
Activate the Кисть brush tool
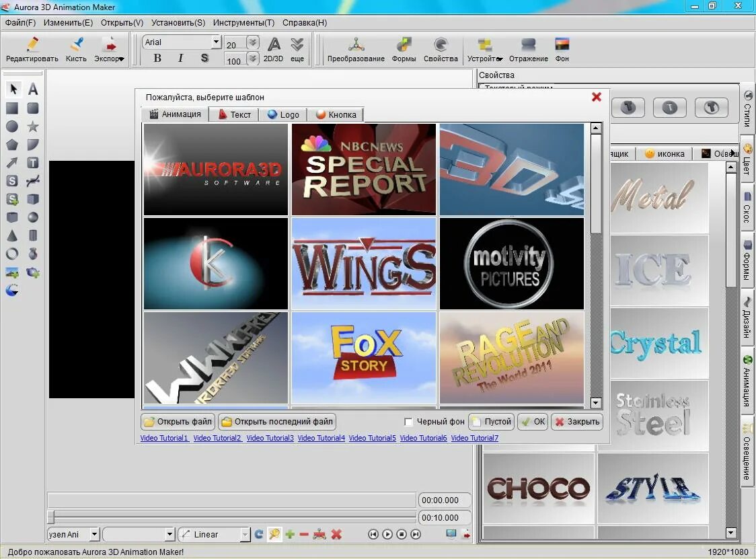click(76, 50)
